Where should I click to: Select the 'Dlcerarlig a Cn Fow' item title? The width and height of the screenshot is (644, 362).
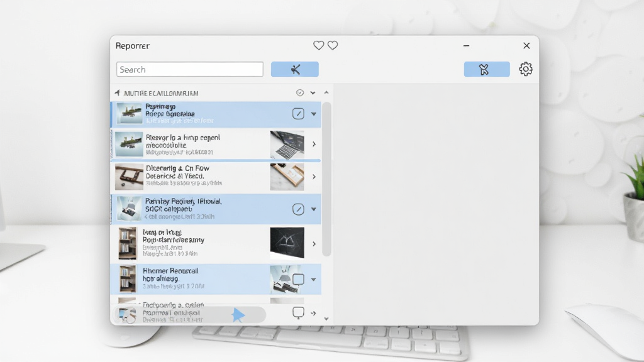[x=177, y=168]
